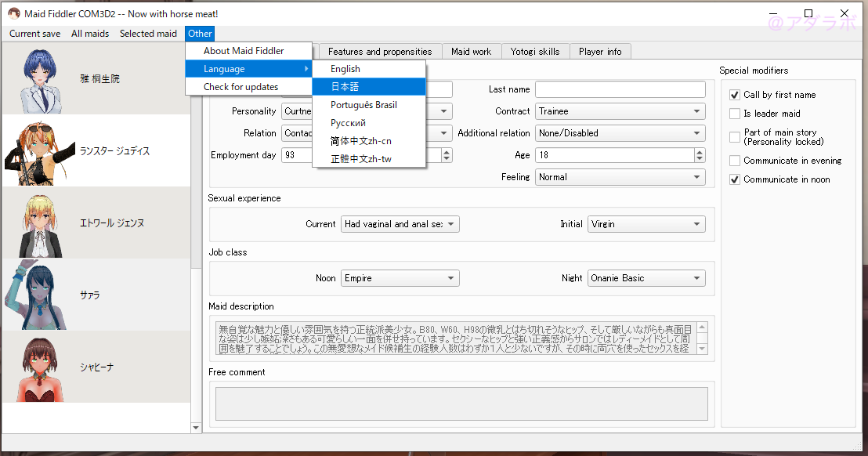Toggle the Call by first name checkbox
Image resolution: width=868 pixels, height=456 pixels.
[x=735, y=95]
